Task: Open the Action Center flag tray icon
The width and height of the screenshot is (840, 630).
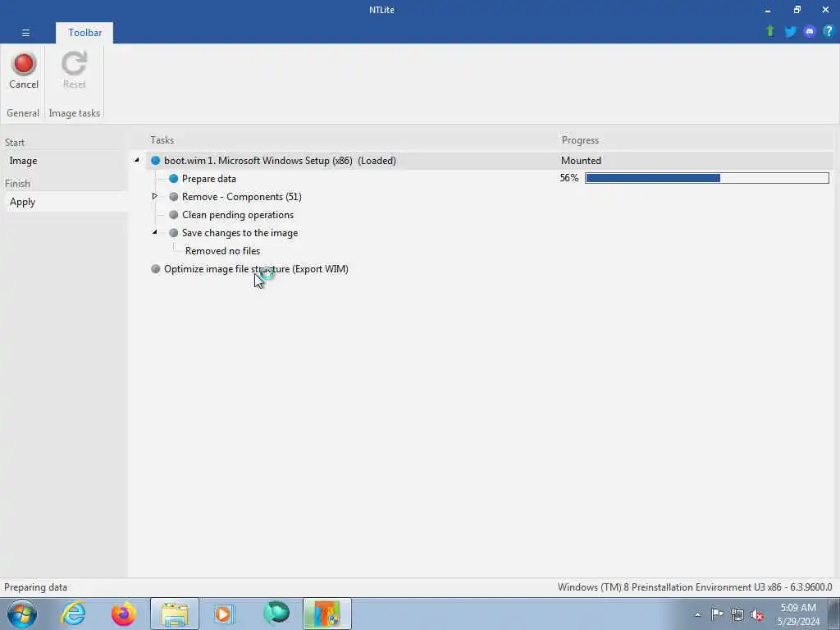Action: (x=717, y=614)
